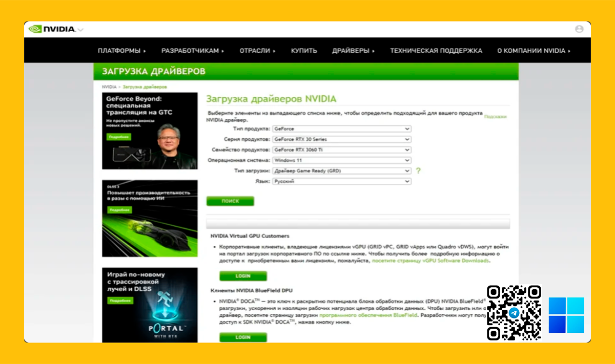
Task: Click LOGIN under BlueField DPU section
Action: click(x=243, y=337)
